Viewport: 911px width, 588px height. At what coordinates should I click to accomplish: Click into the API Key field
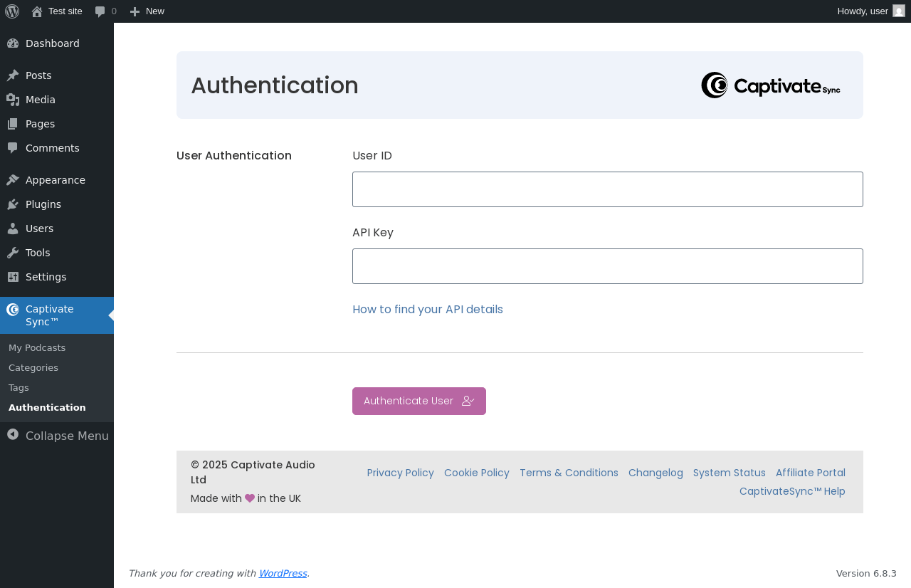pyautogui.click(x=607, y=266)
